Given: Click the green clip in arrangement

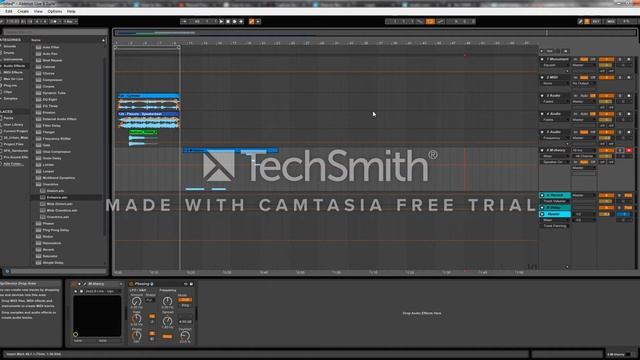Looking at the screenshot, I should pyautogui.click(x=143, y=132).
